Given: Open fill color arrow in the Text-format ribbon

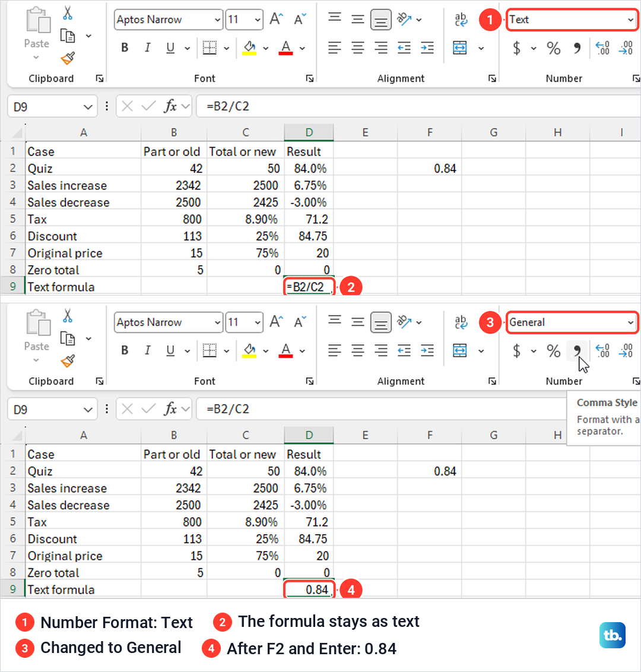Looking at the screenshot, I should (x=266, y=48).
